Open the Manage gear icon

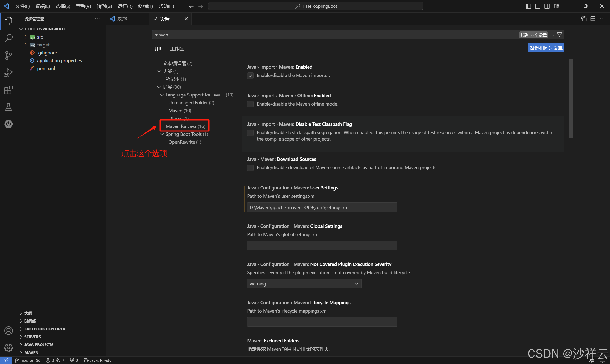pos(8,348)
